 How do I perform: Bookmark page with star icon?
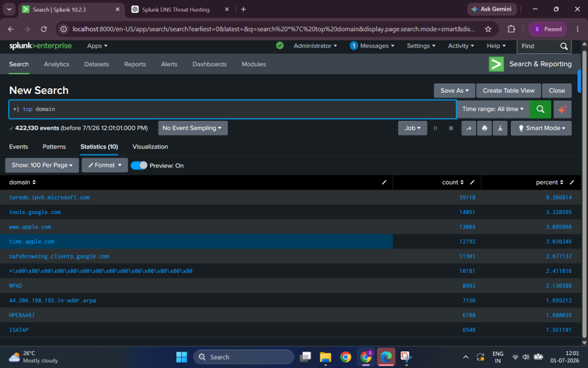[488, 29]
